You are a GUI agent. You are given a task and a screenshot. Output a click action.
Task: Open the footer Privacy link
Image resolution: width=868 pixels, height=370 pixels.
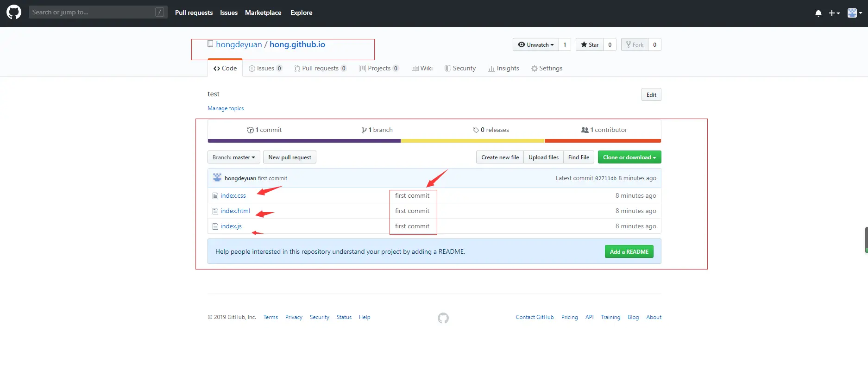pyautogui.click(x=294, y=317)
